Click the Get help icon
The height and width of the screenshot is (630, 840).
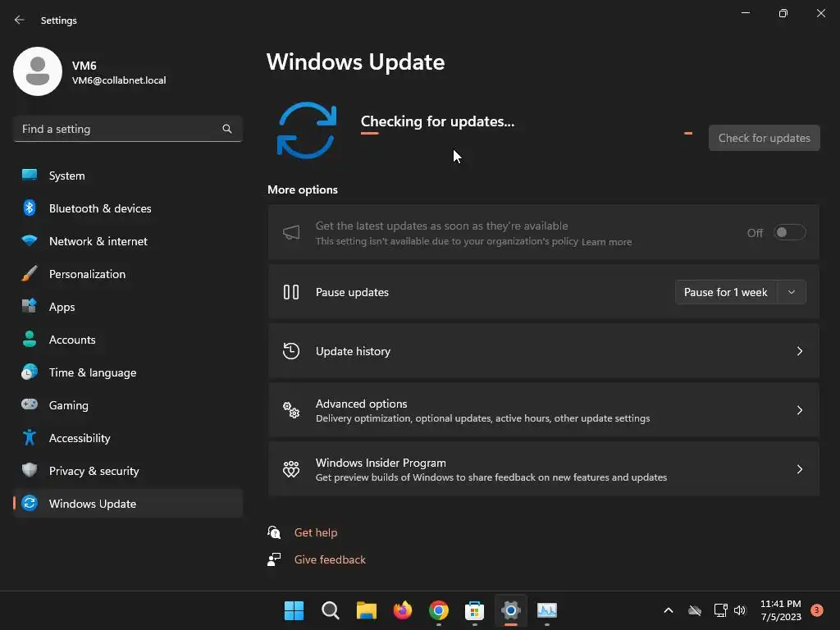point(274,532)
